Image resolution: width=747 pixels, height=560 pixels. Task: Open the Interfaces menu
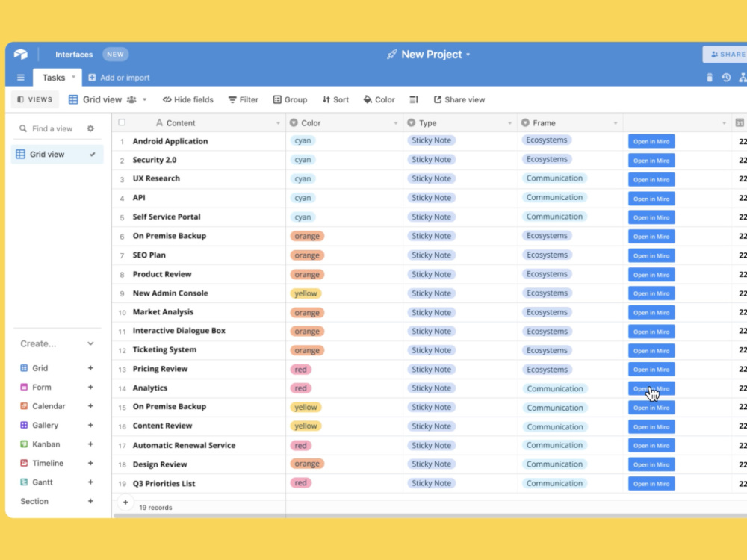[x=74, y=55]
